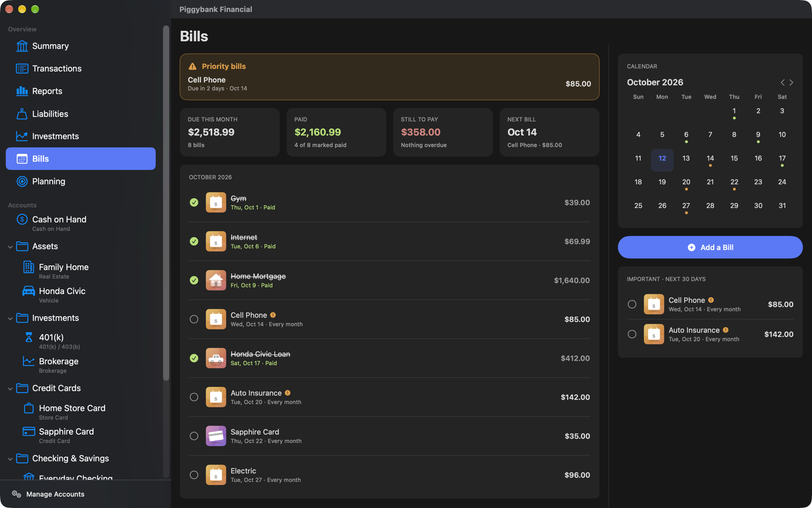Click the Honda Civic Loan car icon
The height and width of the screenshot is (508, 812).
click(x=216, y=358)
